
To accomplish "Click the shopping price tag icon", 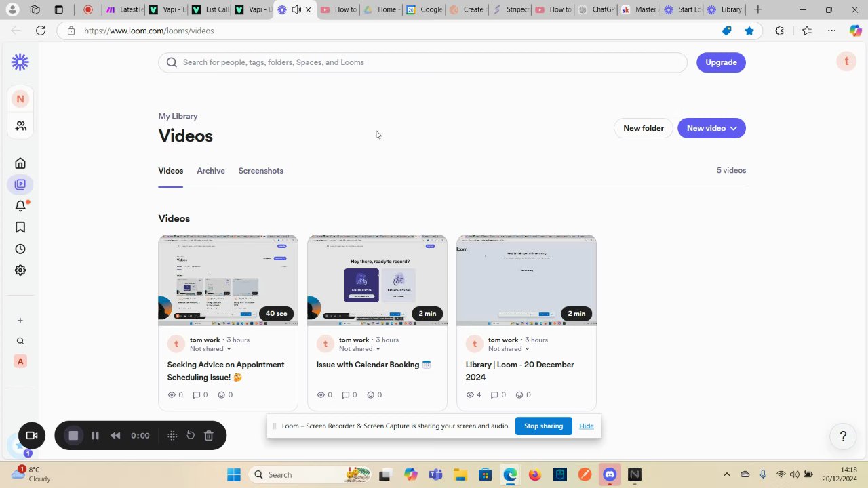I will 726,30.
